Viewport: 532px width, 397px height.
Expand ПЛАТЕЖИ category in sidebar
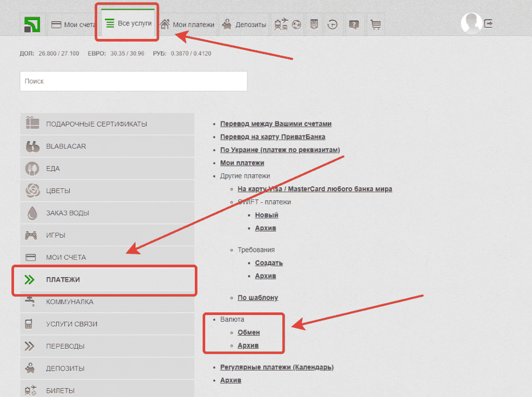click(x=104, y=280)
